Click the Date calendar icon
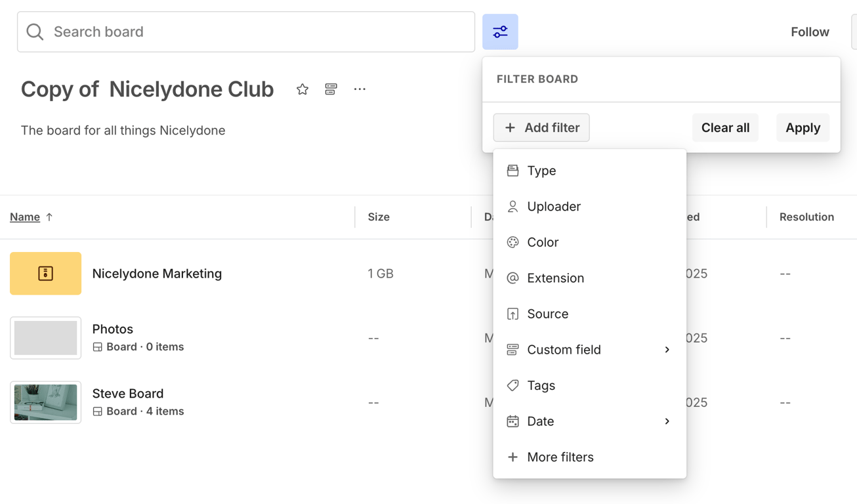 (512, 421)
